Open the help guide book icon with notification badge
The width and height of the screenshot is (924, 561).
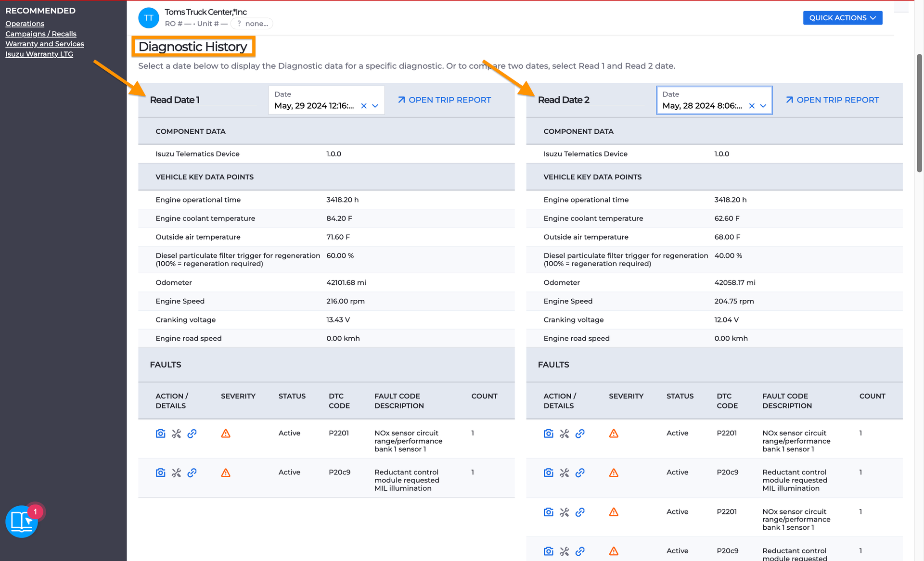click(22, 521)
